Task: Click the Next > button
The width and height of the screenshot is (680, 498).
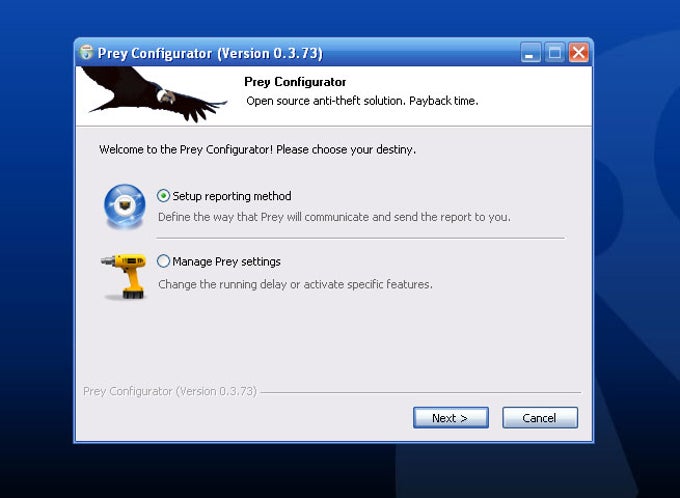Action: (451, 418)
